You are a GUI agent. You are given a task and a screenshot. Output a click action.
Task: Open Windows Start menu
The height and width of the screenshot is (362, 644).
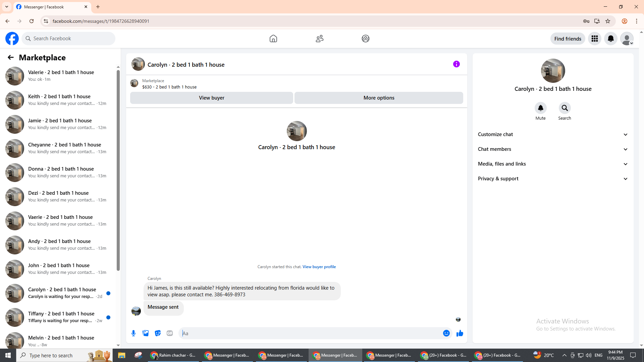[8, 355]
